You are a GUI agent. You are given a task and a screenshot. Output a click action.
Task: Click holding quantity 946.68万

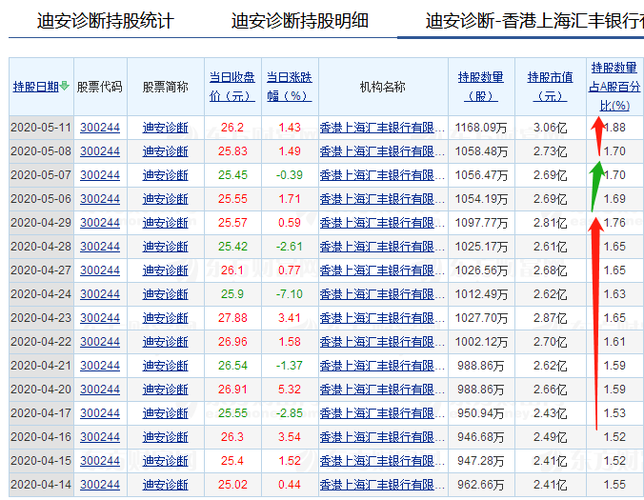pos(481,437)
